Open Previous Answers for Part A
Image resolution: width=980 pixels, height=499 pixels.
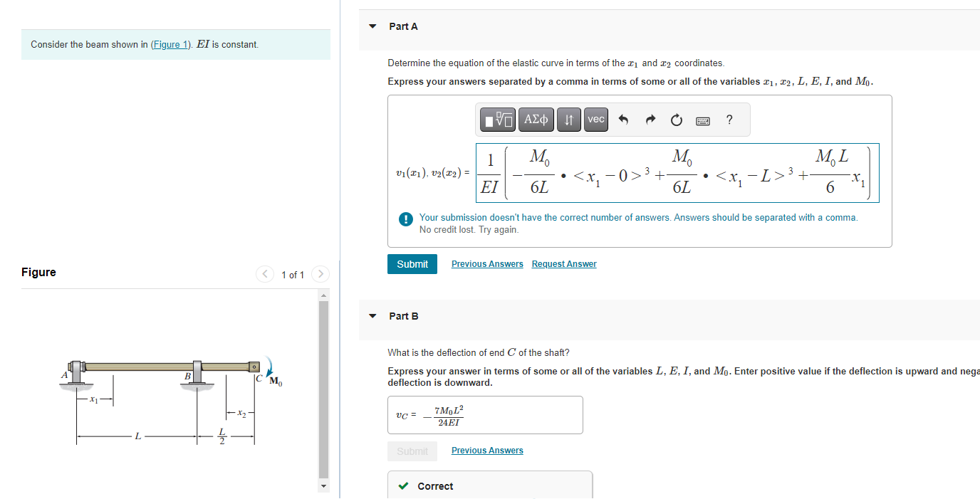[487, 263]
